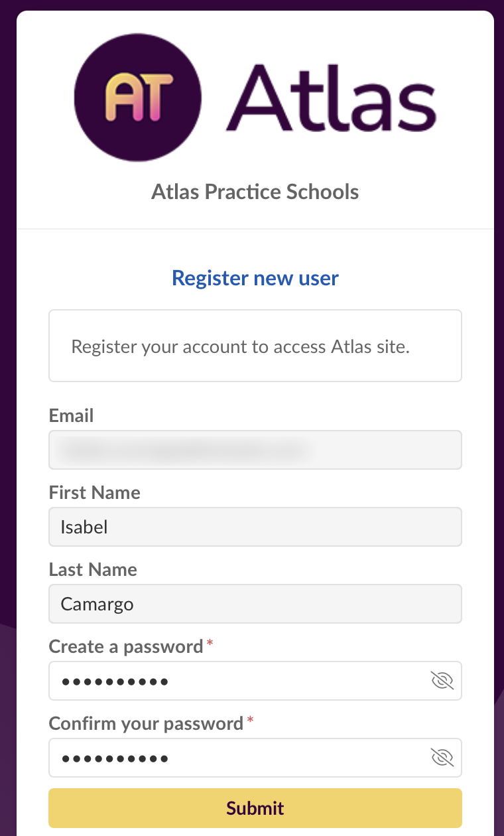Focus the Confirm your password input

point(232,758)
